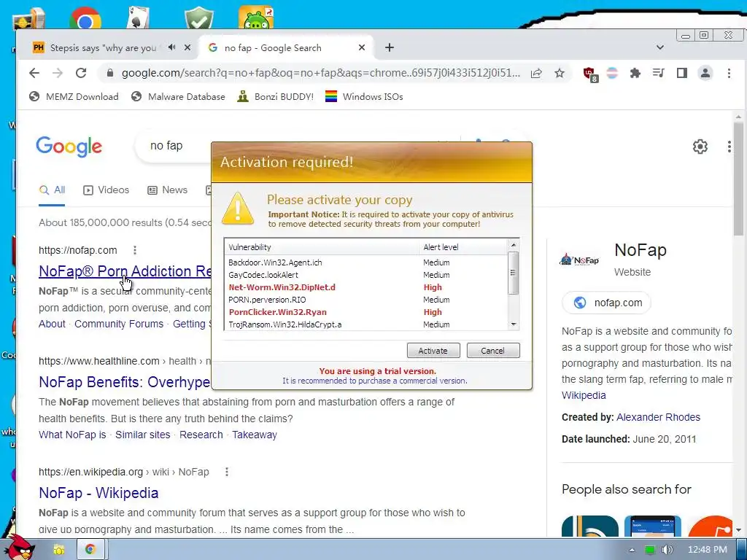Click the striped round extension icon
The height and width of the screenshot is (560, 747).
pos(612,73)
